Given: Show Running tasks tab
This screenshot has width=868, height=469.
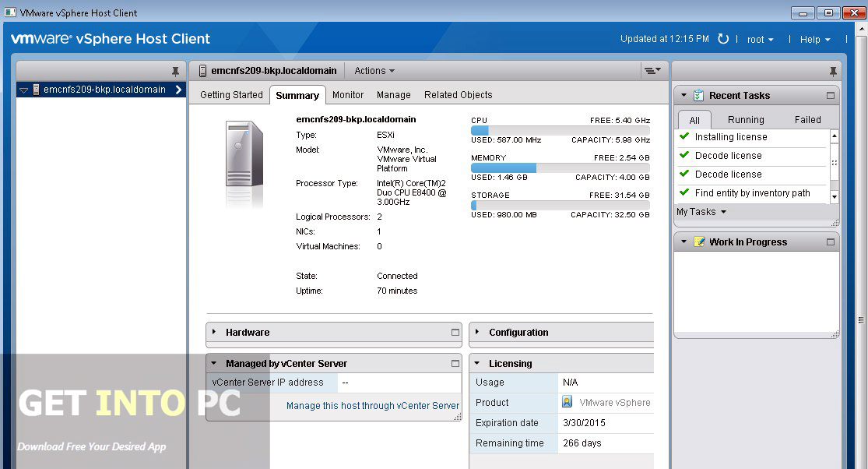Looking at the screenshot, I should click(x=746, y=120).
